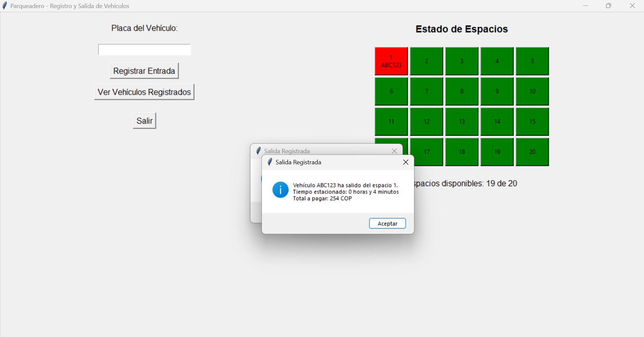The height and width of the screenshot is (337, 644).
Task: Focus the Placa del Vehículo input field
Action: point(144,50)
